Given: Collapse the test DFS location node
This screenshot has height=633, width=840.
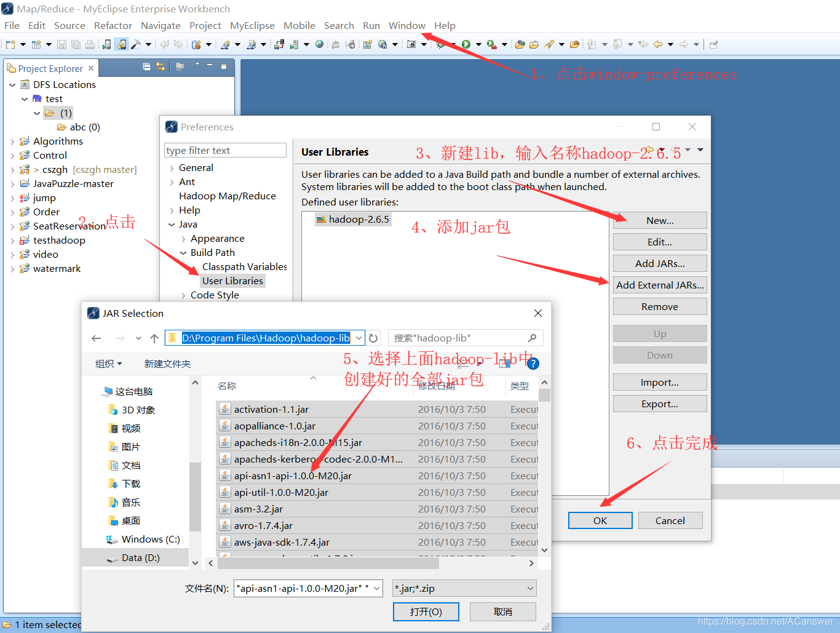Looking at the screenshot, I should coord(25,99).
